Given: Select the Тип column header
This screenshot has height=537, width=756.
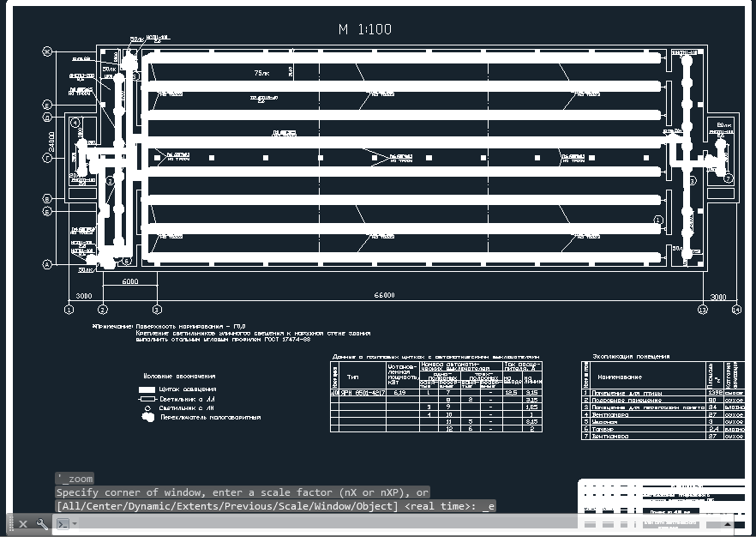Looking at the screenshot, I should pos(352,377).
